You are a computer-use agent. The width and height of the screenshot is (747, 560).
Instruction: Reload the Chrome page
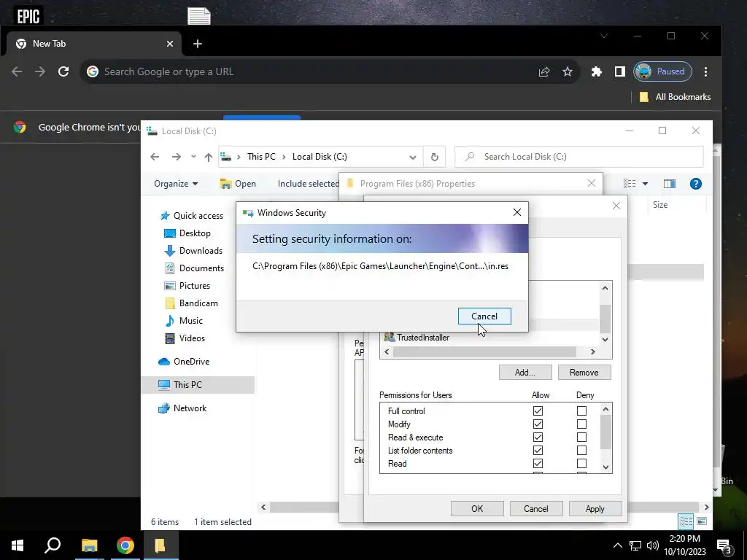(63, 72)
